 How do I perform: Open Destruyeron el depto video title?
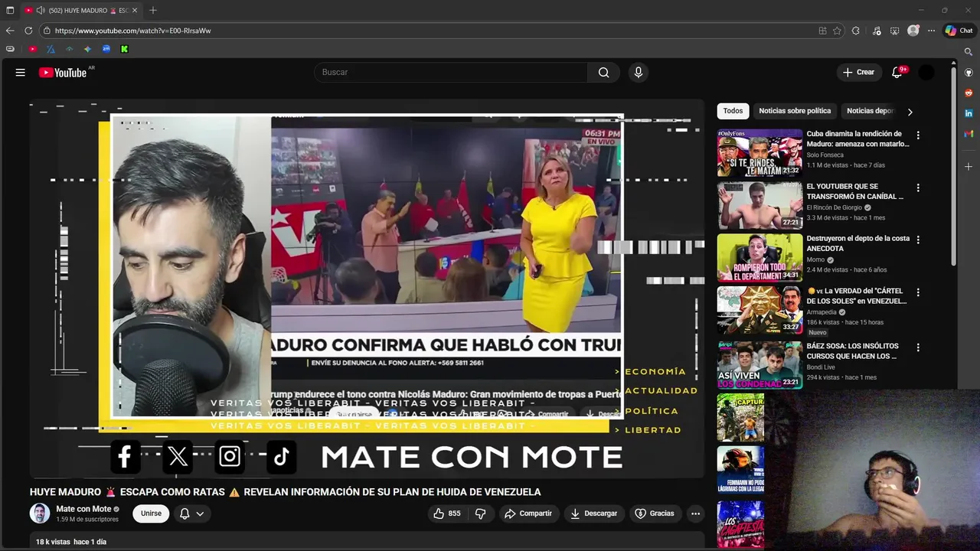tap(857, 243)
